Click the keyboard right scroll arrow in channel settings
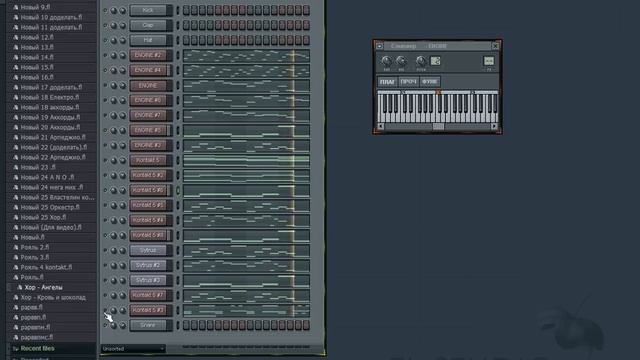Image resolution: width=640 pixels, height=360 pixels. 494,127
